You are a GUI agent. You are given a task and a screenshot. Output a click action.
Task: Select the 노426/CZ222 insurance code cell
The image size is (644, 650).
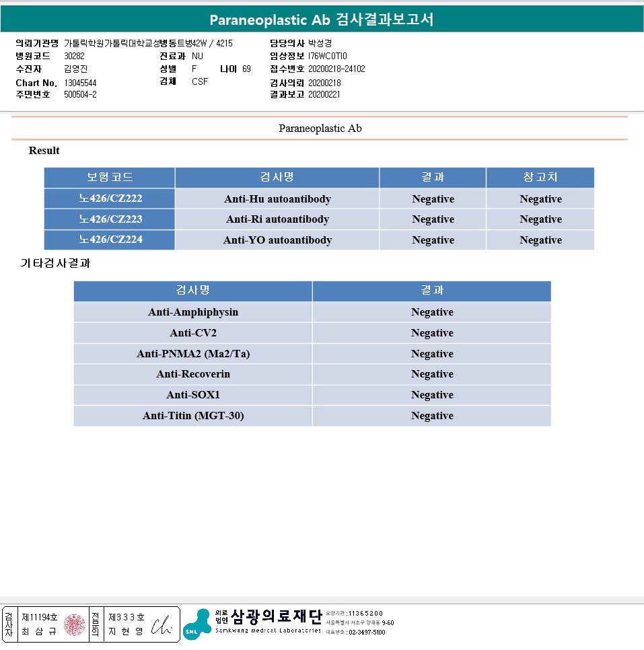[110, 199]
